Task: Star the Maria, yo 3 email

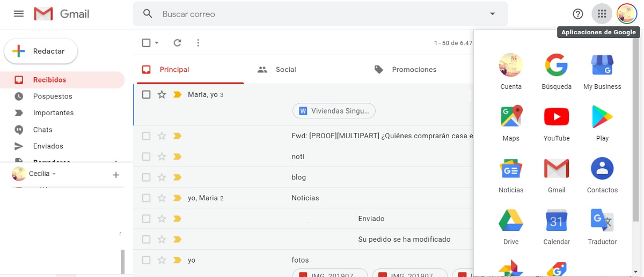Action: tap(162, 94)
